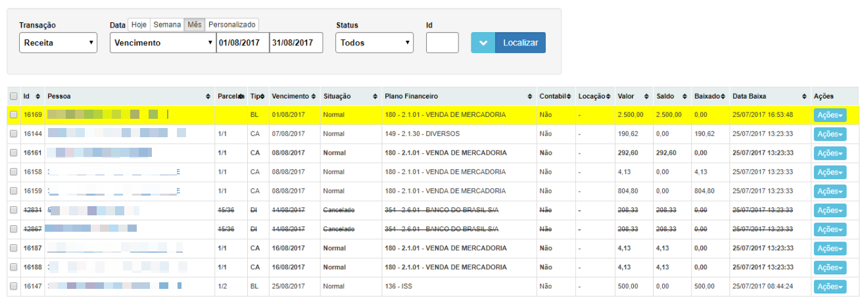868x302 pixels.
Task: Open Ações menu for row 16144
Action: 830,134
